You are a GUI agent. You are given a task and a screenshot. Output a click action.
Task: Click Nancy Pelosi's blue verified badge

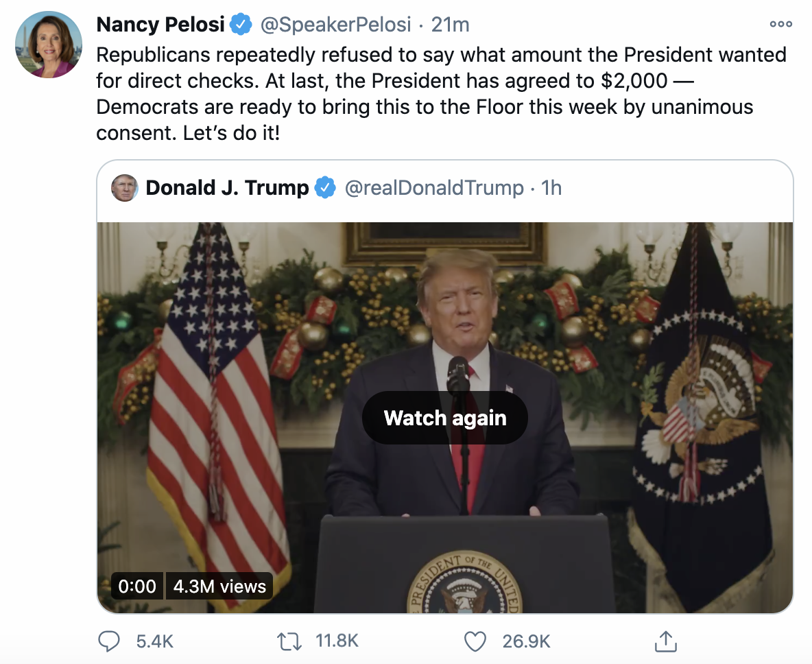click(x=240, y=25)
